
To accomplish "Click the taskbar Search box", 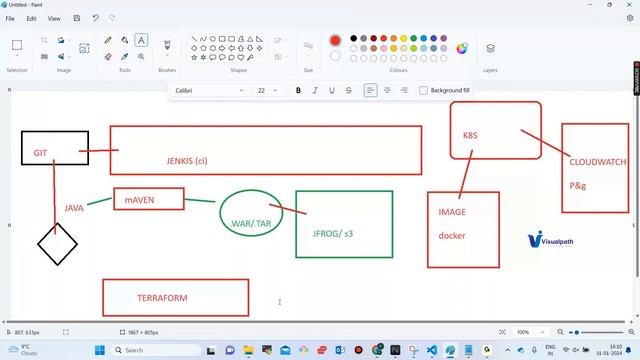I will point(156,350).
